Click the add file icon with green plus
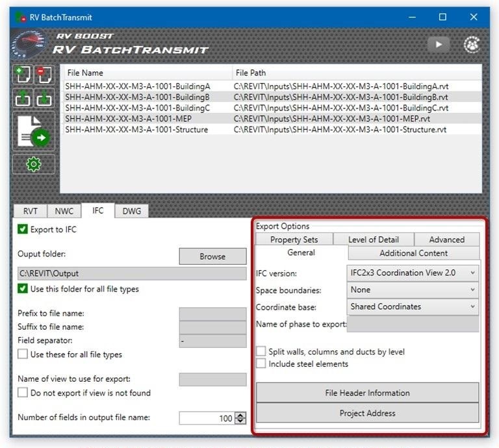 click(x=23, y=75)
